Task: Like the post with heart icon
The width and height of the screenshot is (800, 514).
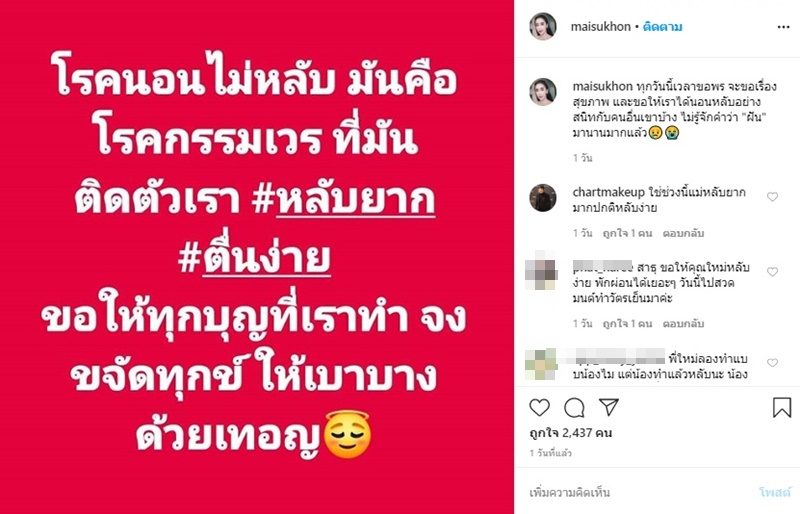Action: [x=539, y=407]
